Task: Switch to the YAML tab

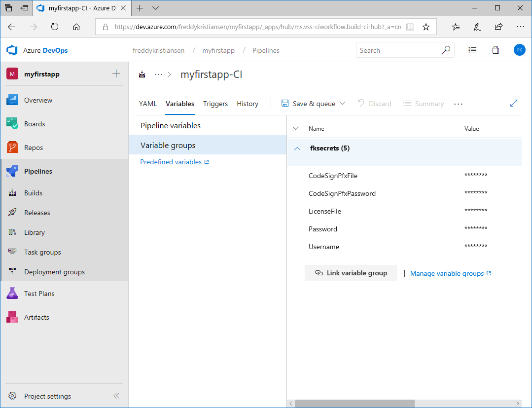Action: coord(148,104)
